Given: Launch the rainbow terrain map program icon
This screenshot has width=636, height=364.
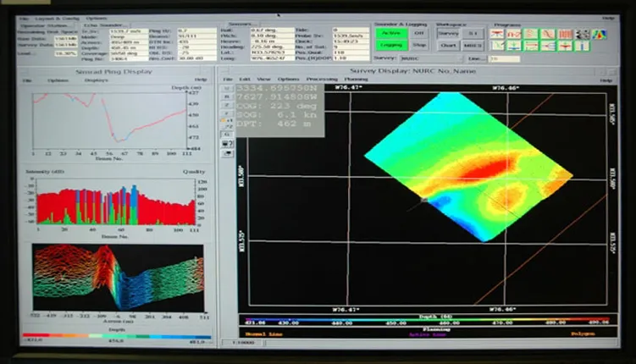Looking at the screenshot, I should (x=600, y=34).
